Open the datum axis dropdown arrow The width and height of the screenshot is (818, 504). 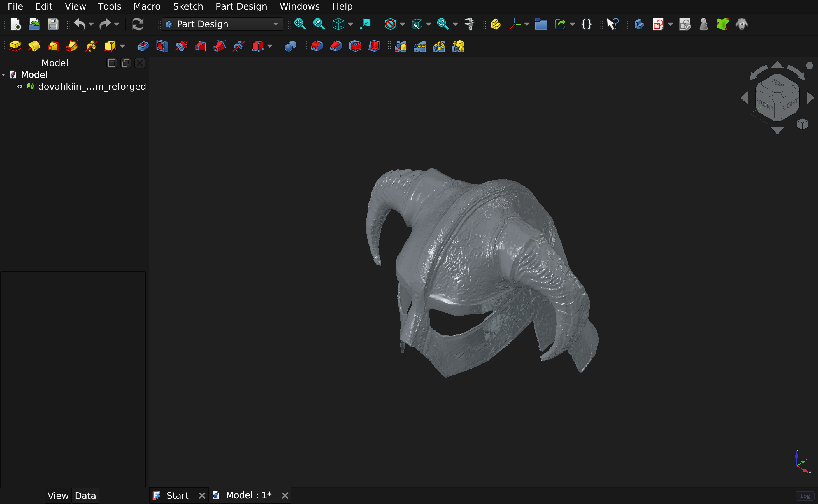(x=527, y=24)
